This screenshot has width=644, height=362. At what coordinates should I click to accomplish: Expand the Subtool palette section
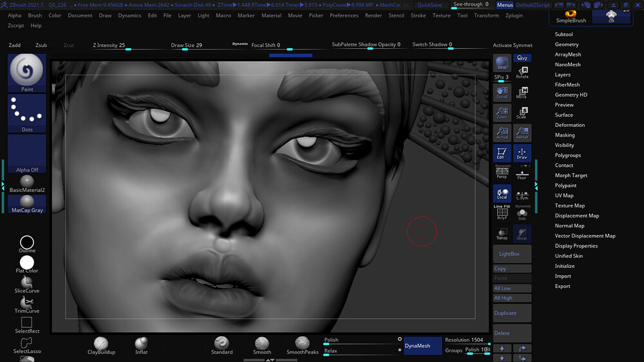563,34
